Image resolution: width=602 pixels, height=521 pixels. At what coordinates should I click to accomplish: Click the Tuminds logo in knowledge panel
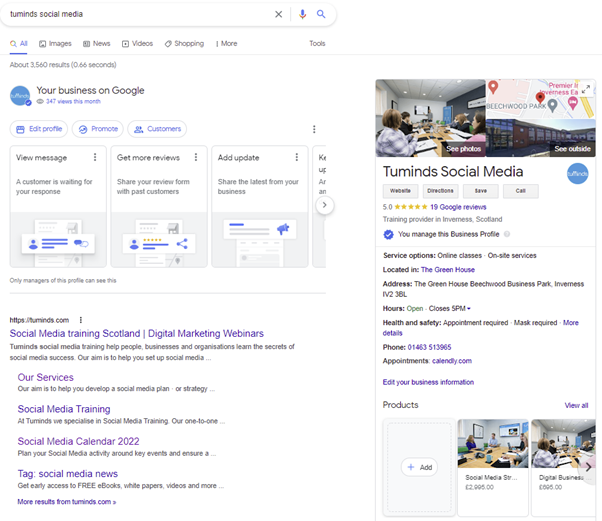pos(577,174)
